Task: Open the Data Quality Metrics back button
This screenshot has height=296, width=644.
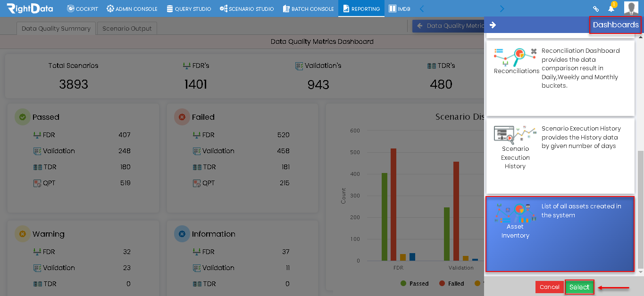Action: tap(448, 26)
